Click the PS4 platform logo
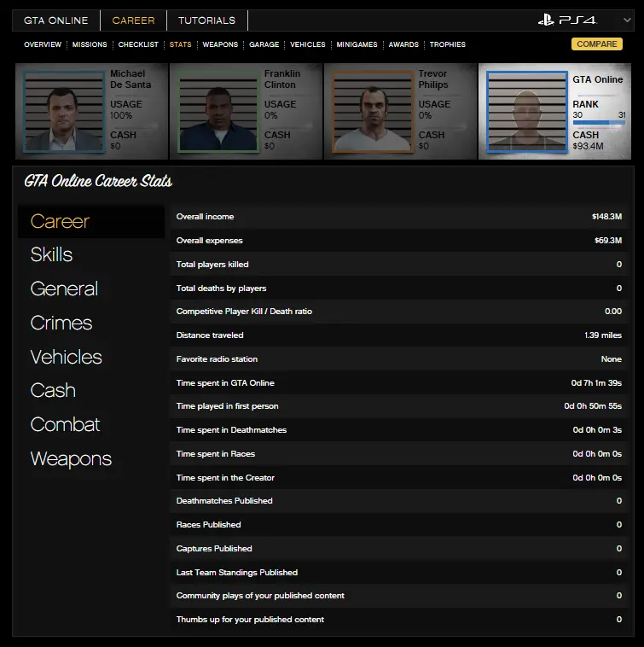 pyautogui.click(x=567, y=20)
